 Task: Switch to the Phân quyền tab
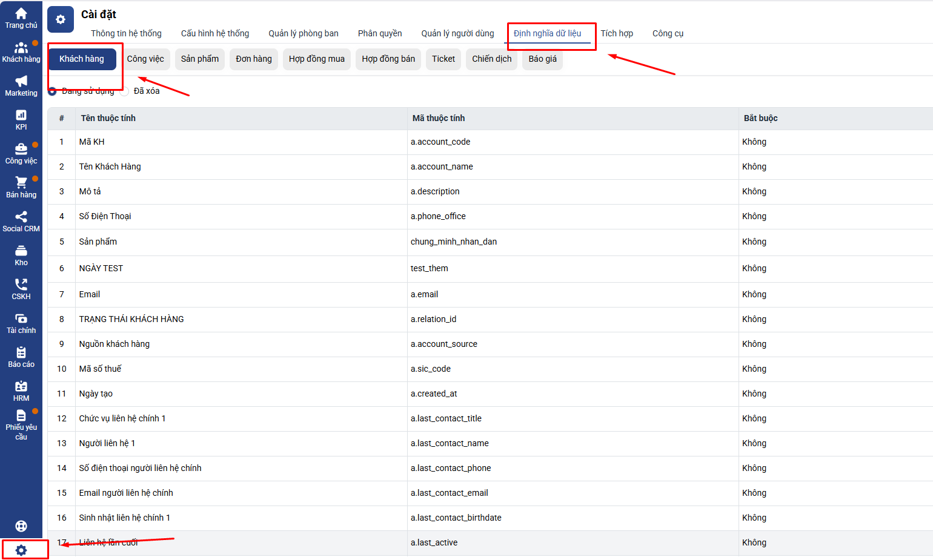(380, 33)
